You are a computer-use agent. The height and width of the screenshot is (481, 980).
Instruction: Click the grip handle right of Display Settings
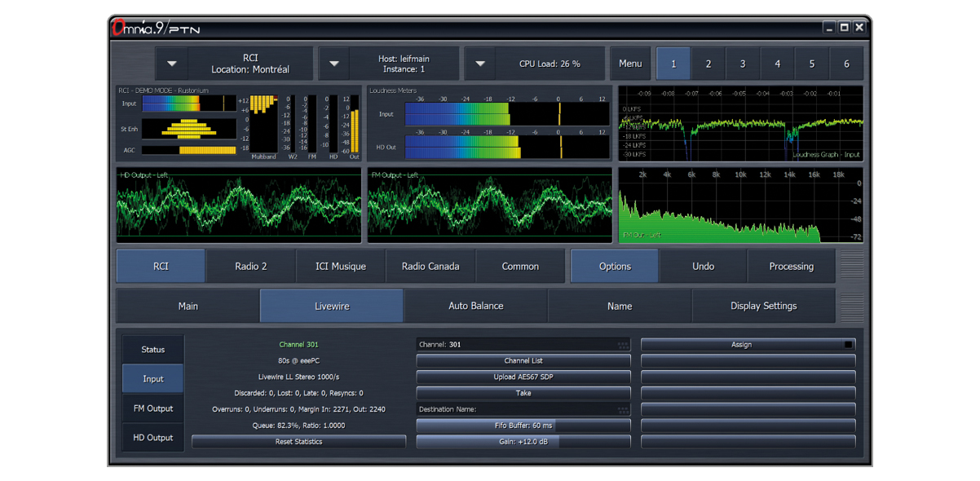click(851, 306)
